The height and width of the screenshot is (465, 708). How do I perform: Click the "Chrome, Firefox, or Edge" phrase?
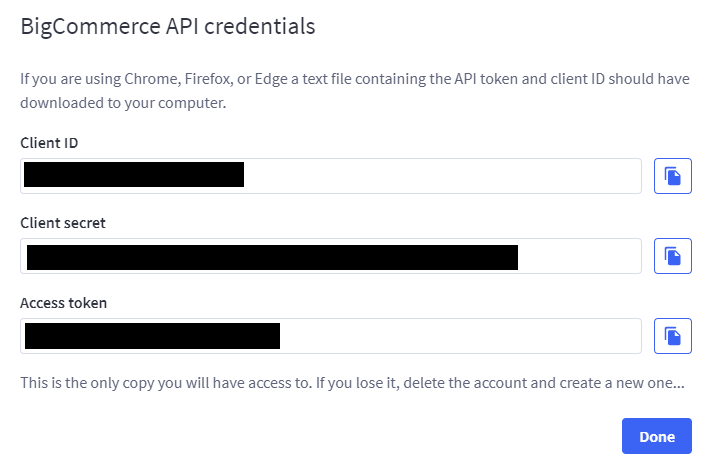pyautogui.click(x=205, y=79)
